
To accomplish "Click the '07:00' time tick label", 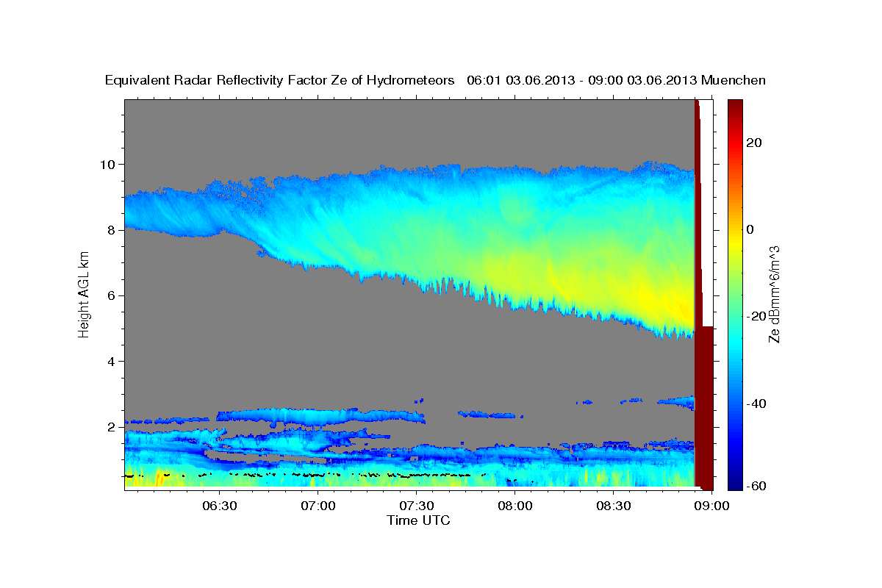I will pyautogui.click(x=318, y=506).
